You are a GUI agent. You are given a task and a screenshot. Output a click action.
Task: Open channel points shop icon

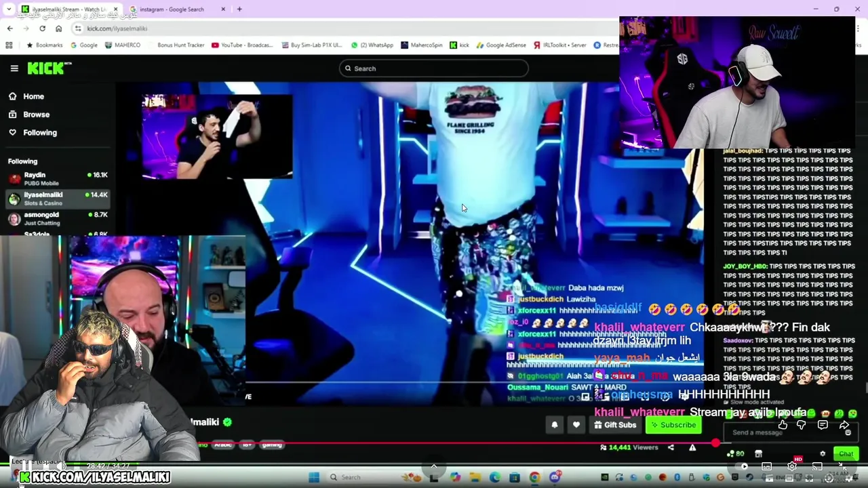coord(758,454)
